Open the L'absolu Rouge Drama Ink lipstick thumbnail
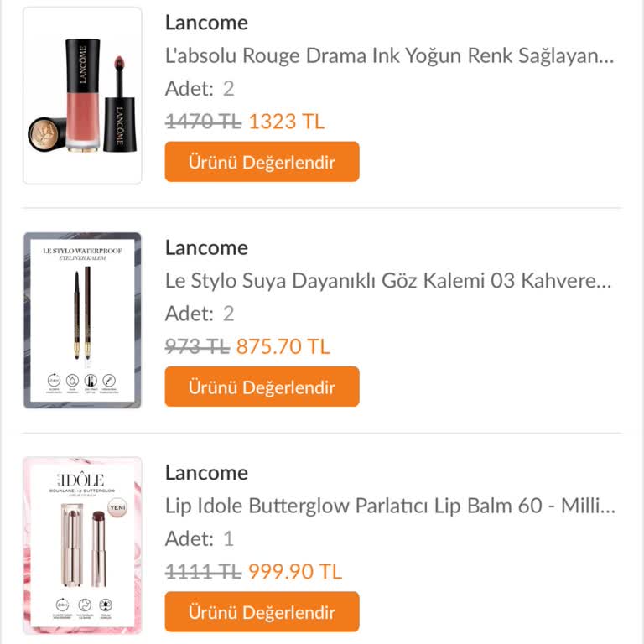The height and width of the screenshot is (644, 644). pyautogui.click(x=82, y=95)
